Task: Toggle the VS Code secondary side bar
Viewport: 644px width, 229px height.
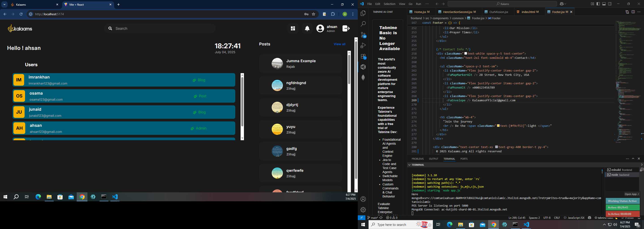Action: 610,4
